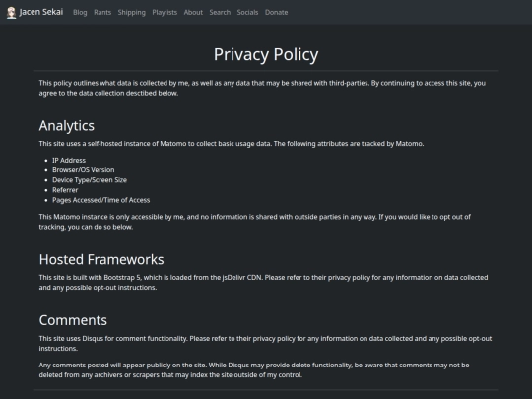Click the Comments section heading

coord(73,320)
